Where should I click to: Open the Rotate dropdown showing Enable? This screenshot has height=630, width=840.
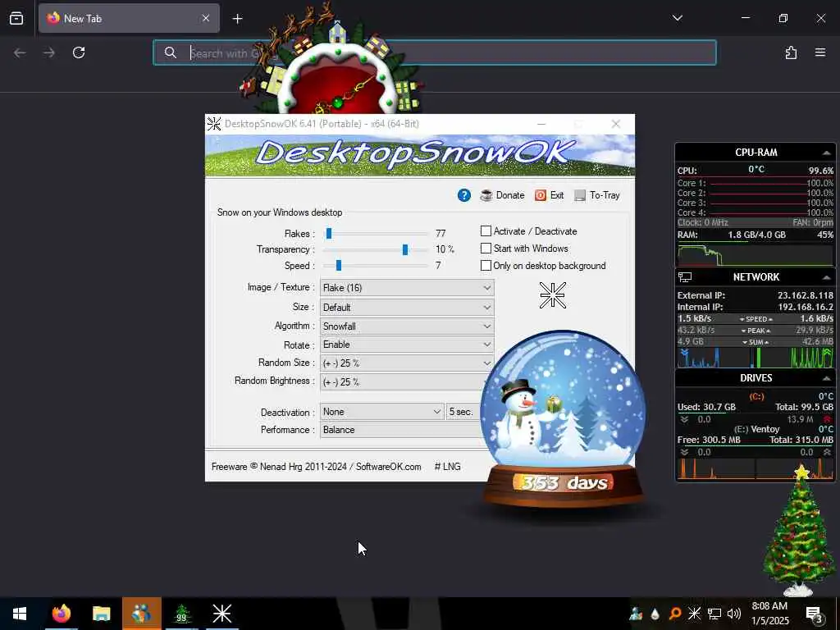[x=407, y=345]
